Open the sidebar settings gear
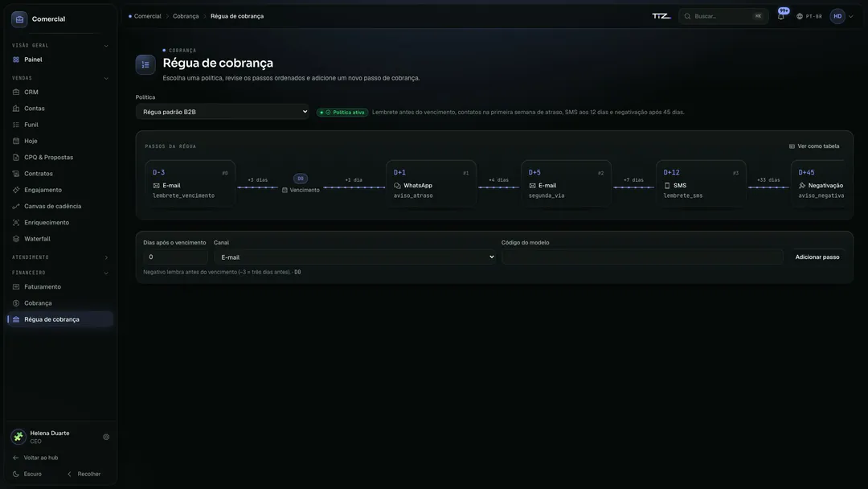Screen dimensions: 868x489 [x=106, y=437]
